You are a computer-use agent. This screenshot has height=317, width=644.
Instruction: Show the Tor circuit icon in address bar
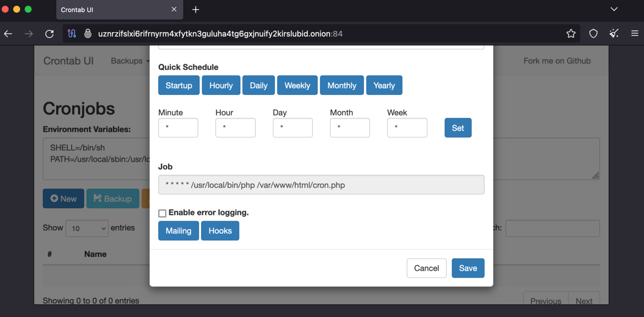tap(72, 34)
